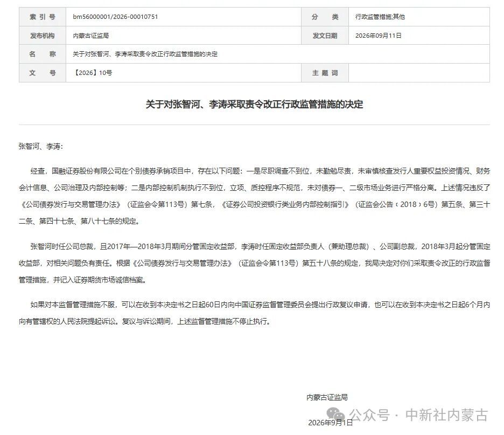This screenshot has width=504, height=435.
Task: Click the 发文日期 label cell
Action: [325, 36]
